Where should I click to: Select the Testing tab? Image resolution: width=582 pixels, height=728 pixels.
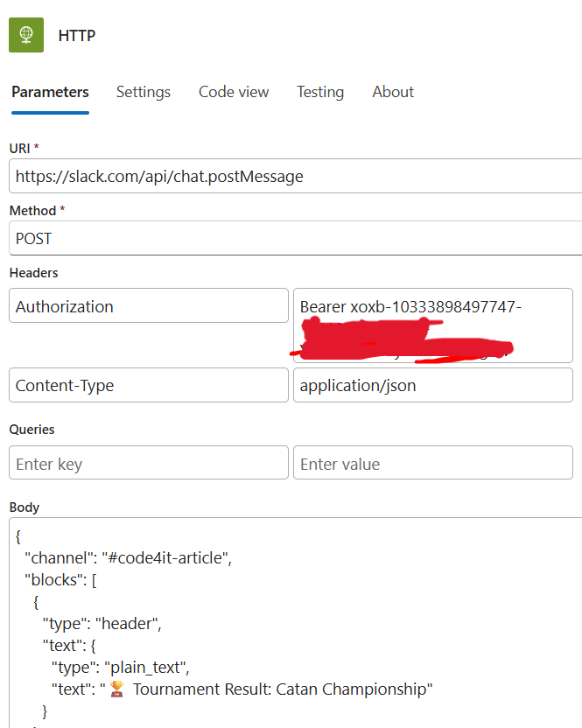[x=319, y=92]
